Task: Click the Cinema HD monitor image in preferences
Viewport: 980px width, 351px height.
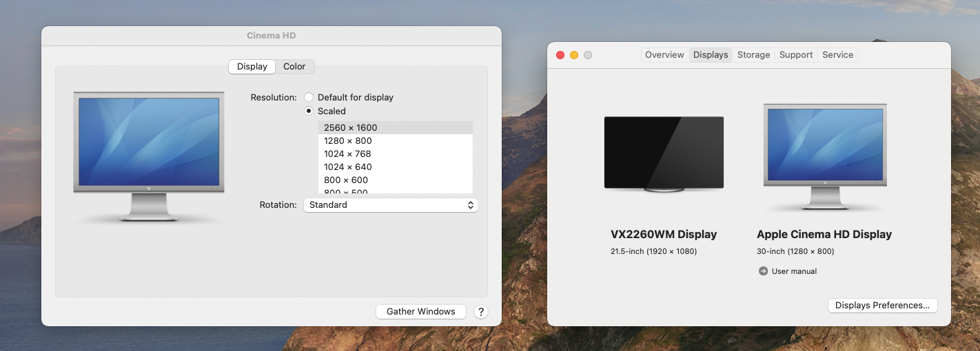Action: click(x=149, y=157)
